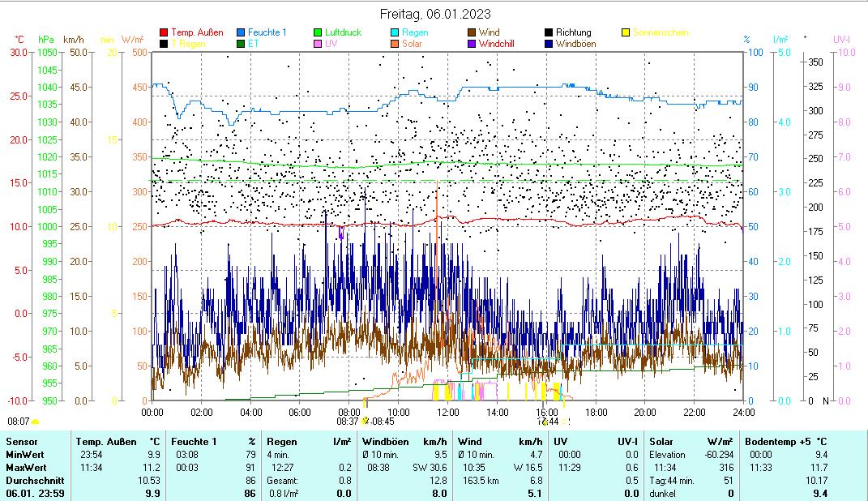Click the brown Wind legend square

click(x=472, y=33)
